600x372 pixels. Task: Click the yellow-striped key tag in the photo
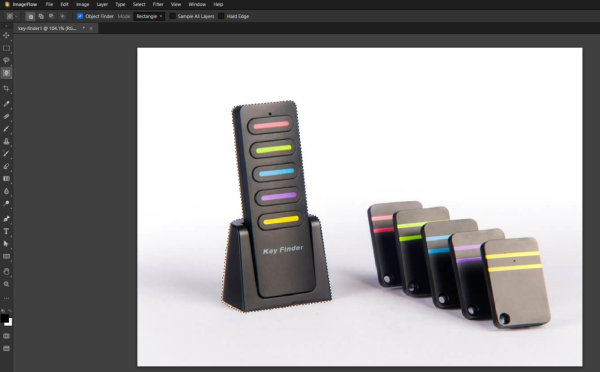pos(517,282)
